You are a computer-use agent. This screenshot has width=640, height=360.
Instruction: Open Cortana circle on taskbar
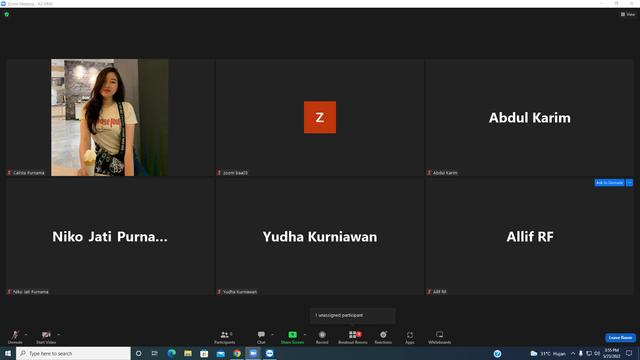tap(138, 353)
